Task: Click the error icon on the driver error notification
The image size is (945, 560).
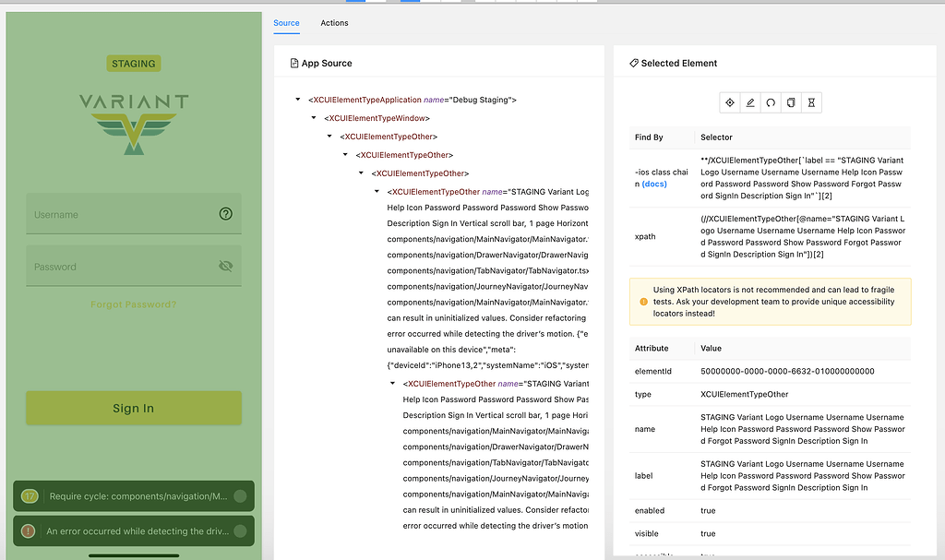Action: click(x=28, y=530)
